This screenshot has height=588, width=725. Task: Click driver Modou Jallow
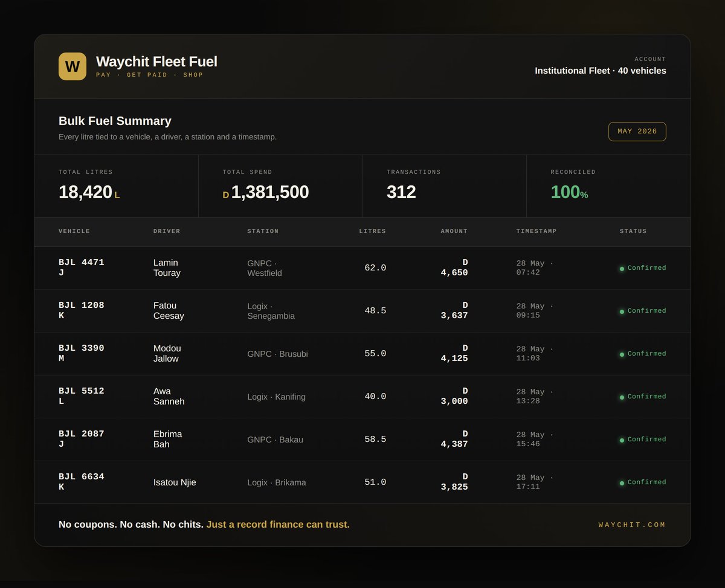(x=167, y=353)
